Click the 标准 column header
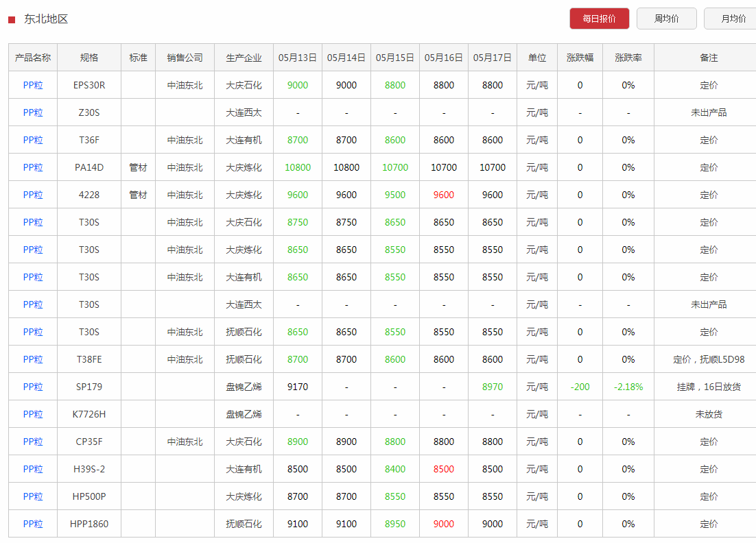Viewport: 756px width, 543px height. click(138, 58)
